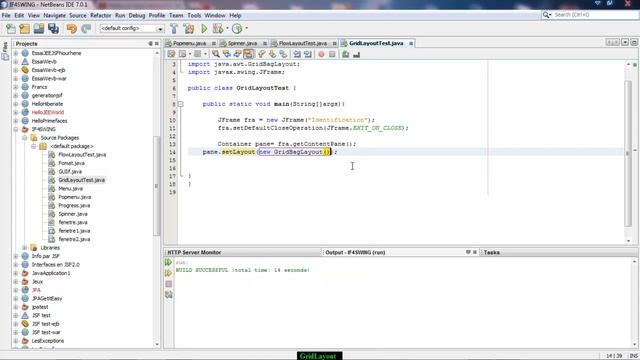Switch to the FlowLayoutTest.java tab
This screenshot has height=360, width=640.
click(x=303, y=43)
